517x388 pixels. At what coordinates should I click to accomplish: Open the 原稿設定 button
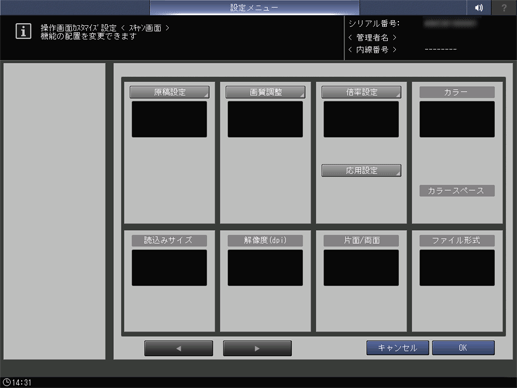click(x=169, y=92)
